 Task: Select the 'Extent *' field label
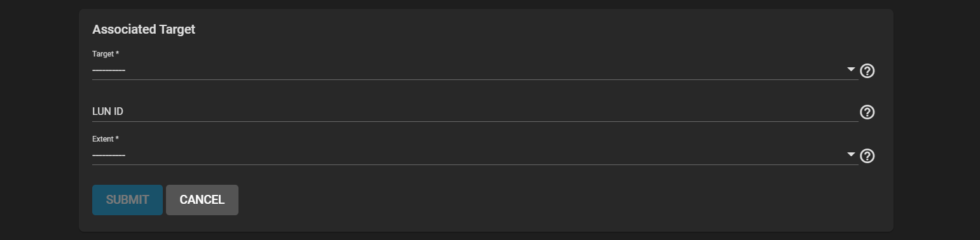(x=106, y=138)
